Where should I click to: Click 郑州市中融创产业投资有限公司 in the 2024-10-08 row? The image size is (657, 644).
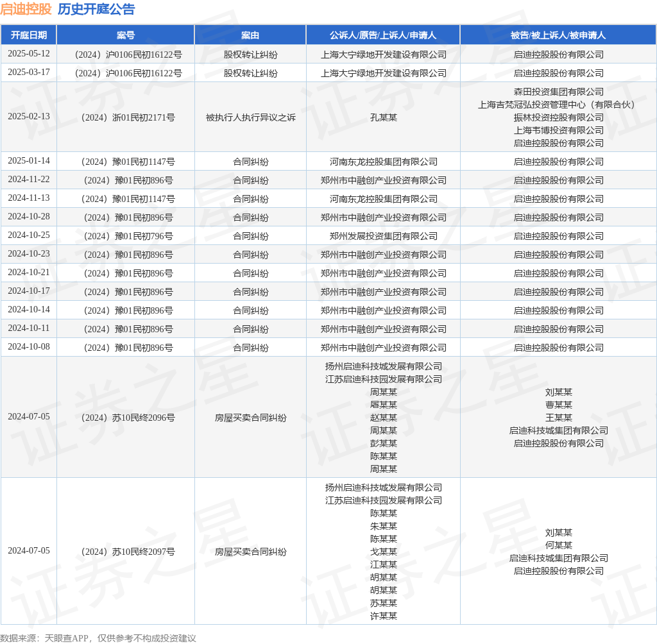pos(384,348)
